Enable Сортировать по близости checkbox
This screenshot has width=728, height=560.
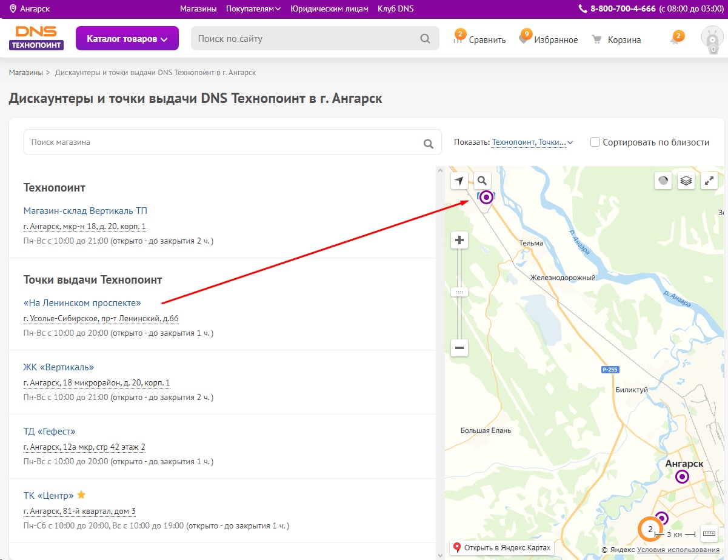click(x=595, y=142)
